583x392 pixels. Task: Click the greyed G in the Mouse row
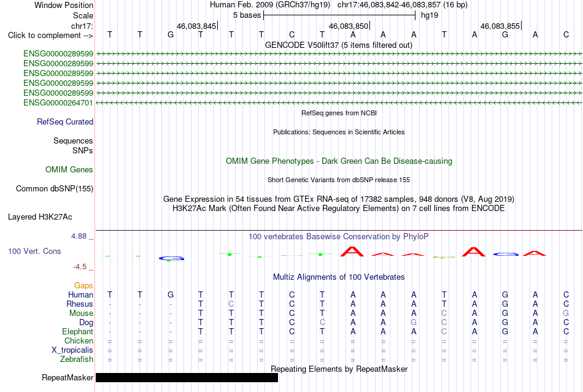[566, 313]
